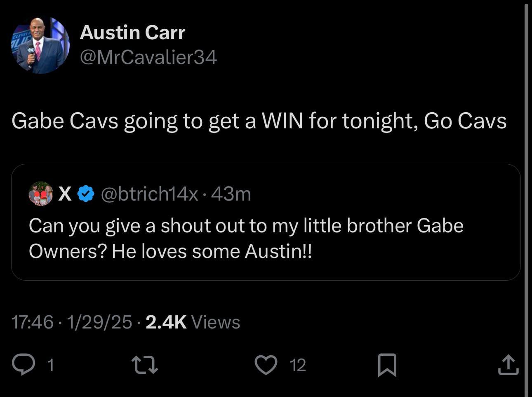The height and width of the screenshot is (397, 532).
Task: Open the quoted tweet from @btrich14x
Action: tap(266, 222)
